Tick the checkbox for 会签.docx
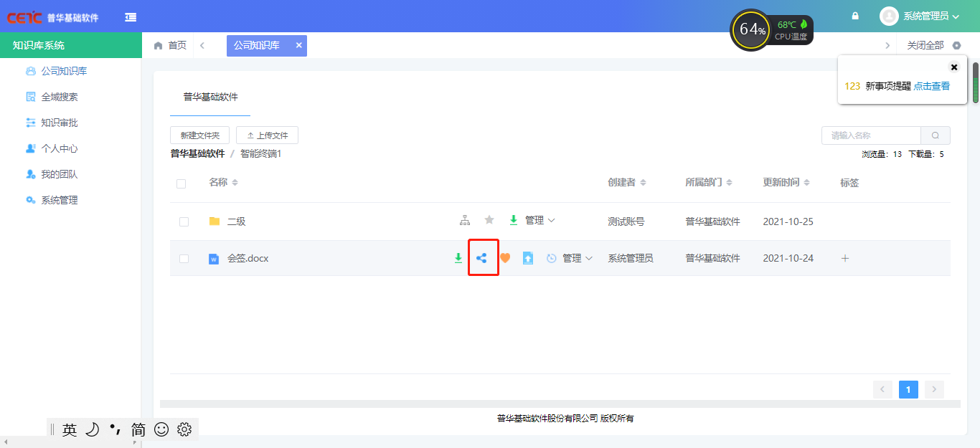This screenshot has width=980, height=448. coord(184,259)
